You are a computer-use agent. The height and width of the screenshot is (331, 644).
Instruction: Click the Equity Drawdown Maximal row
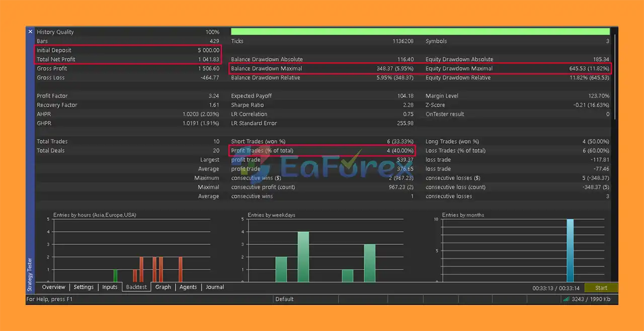[x=517, y=69]
